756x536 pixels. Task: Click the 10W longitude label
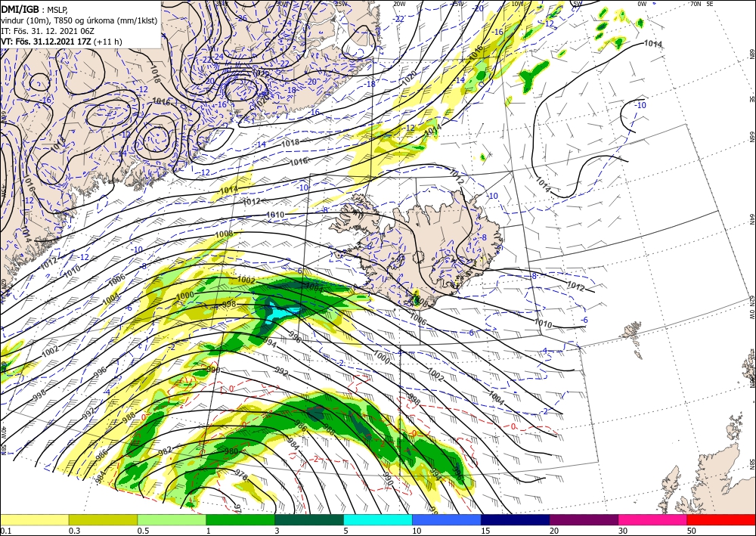click(517, 3)
